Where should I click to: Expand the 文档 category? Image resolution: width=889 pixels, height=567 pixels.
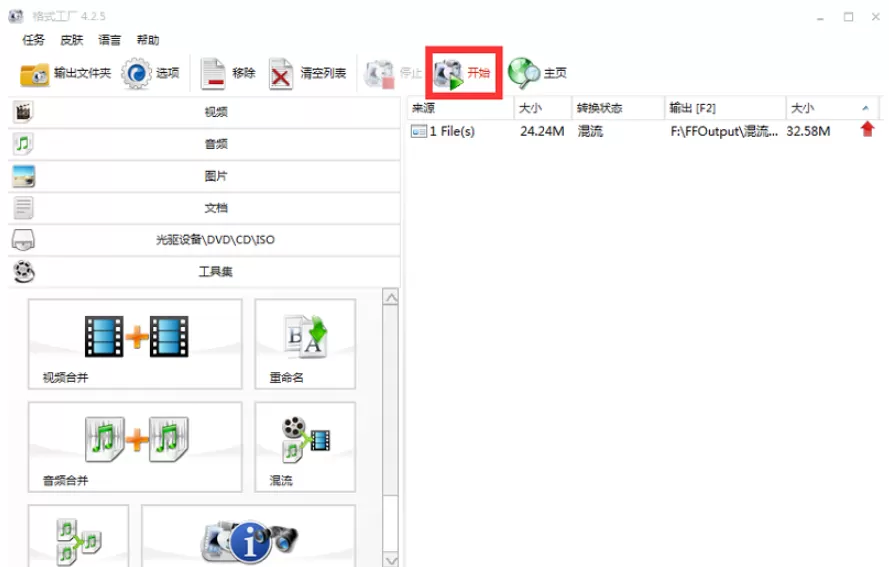tap(204, 208)
